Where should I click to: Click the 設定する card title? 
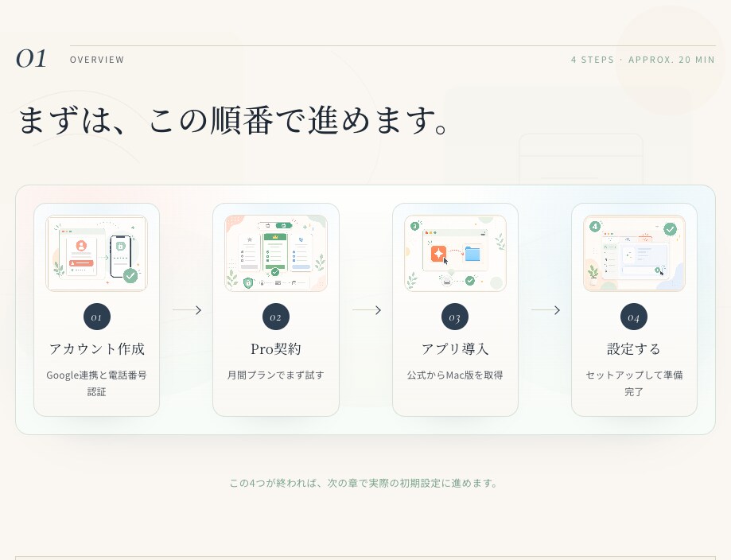point(634,348)
